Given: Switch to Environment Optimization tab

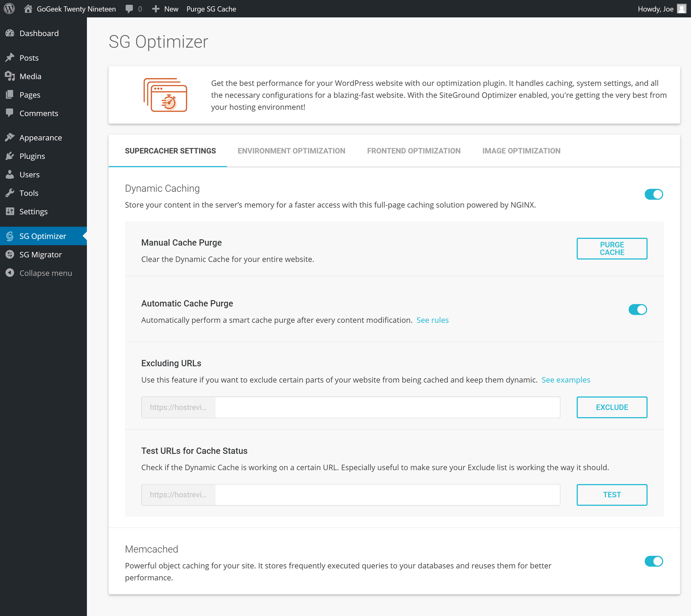Looking at the screenshot, I should 291,151.
